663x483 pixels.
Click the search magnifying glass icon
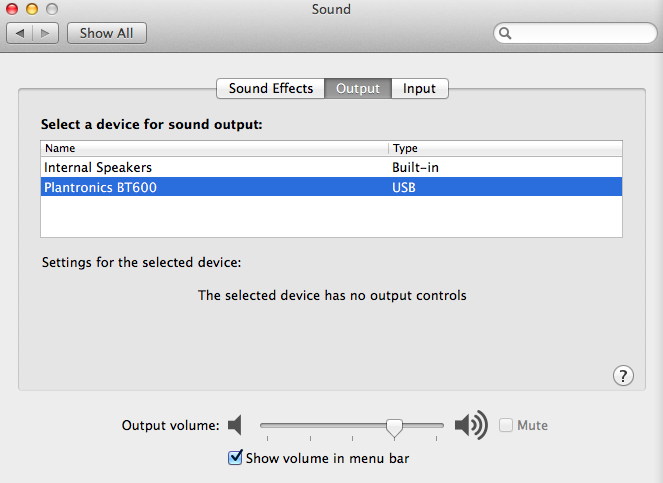[505, 33]
